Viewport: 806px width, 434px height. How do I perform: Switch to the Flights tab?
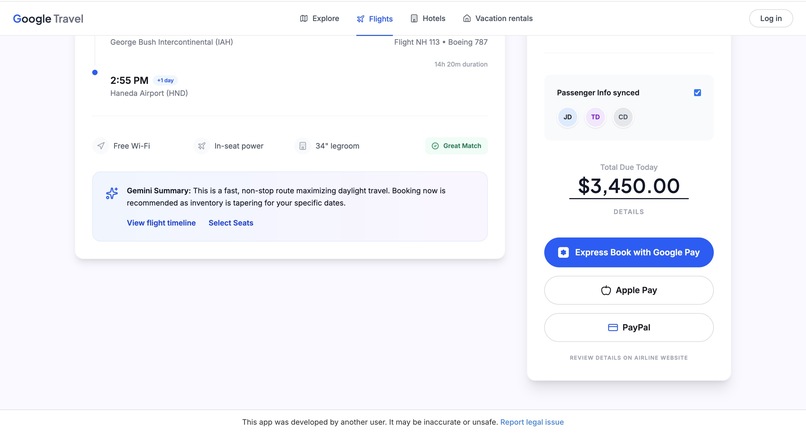374,19
